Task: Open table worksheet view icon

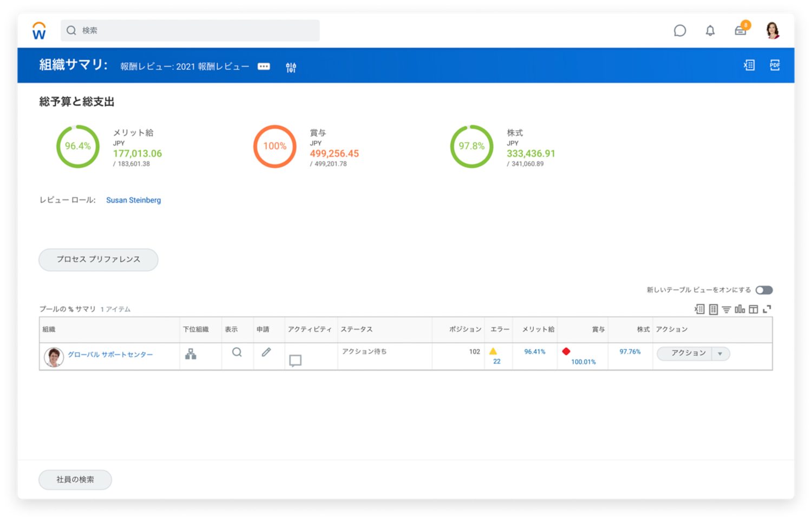Action: pyautogui.click(x=713, y=309)
